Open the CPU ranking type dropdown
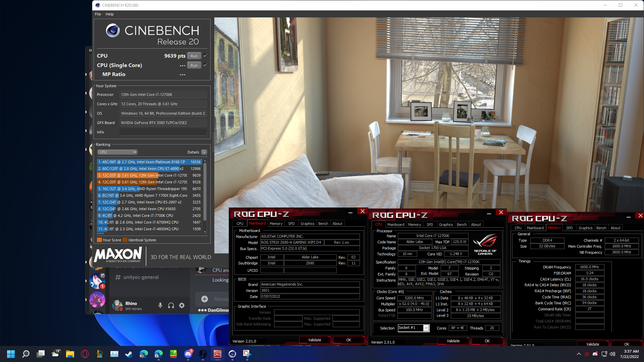This screenshot has height=362, width=644. pyautogui.click(x=117, y=152)
